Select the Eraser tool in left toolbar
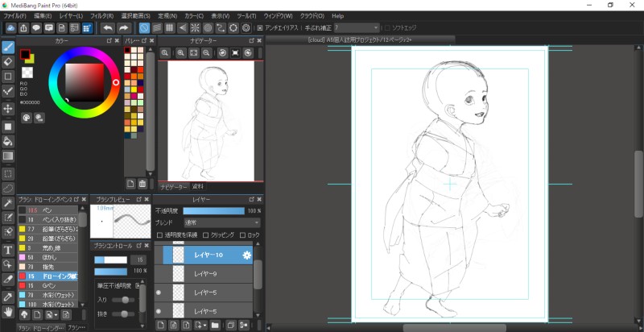Viewport: 644px width, 332px height. [8, 60]
